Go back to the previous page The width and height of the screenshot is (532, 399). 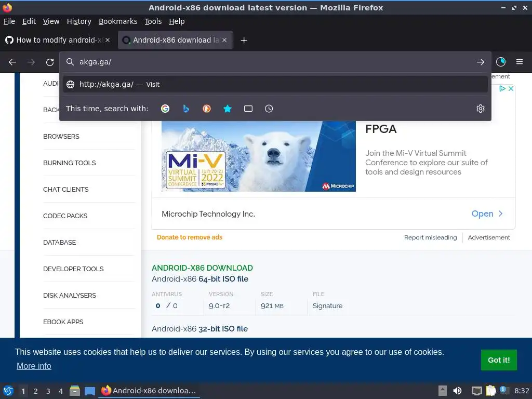click(x=12, y=62)
